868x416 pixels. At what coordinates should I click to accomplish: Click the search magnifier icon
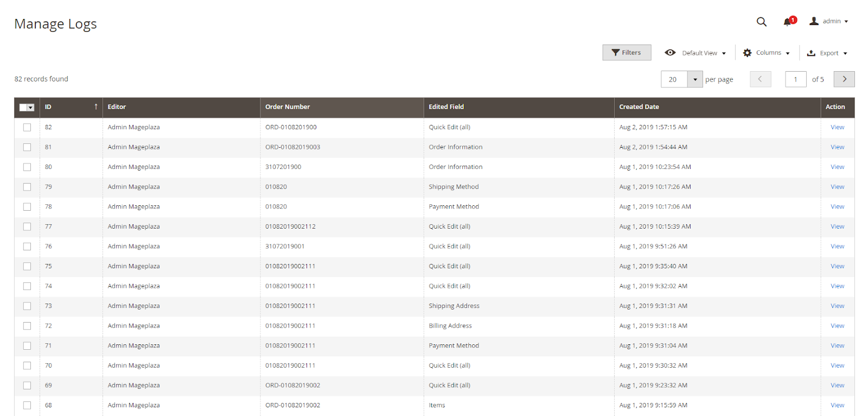(x=761, y=22)
